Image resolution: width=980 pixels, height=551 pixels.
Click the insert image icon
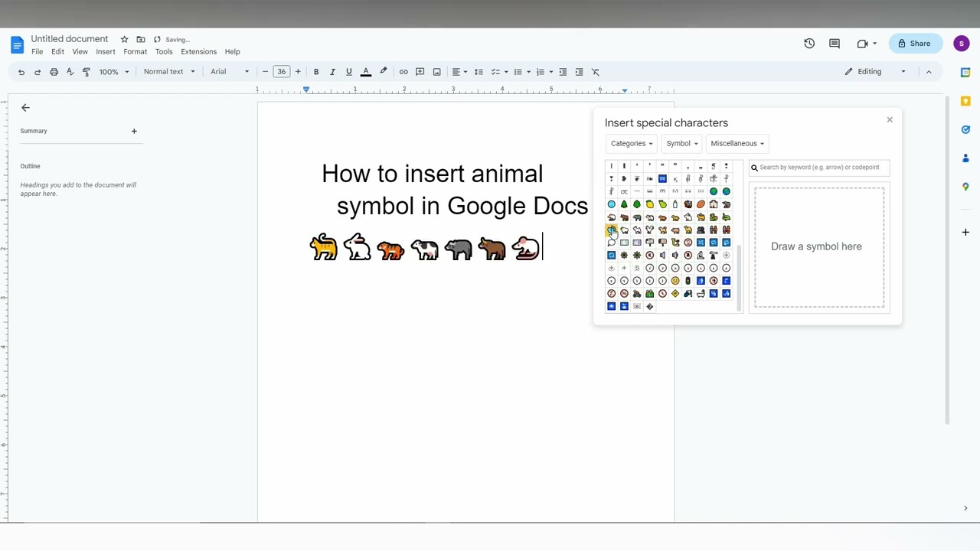(x=436, y=72)
